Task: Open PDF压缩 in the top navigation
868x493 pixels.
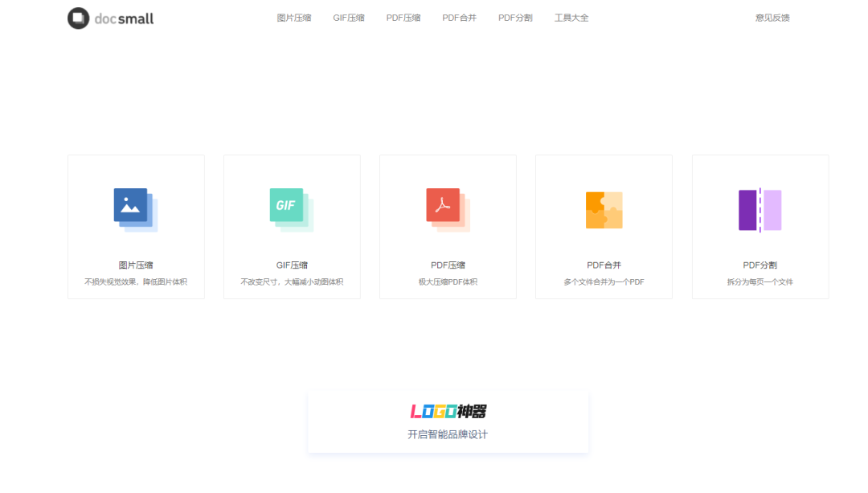Action: tap(403, 18)
